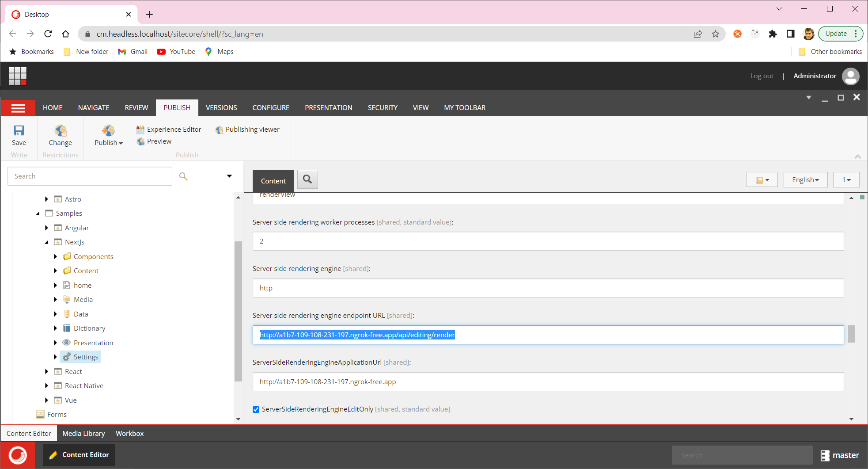The height and width of the screenshot is (469, 868).
Task: Click inside the tree search box
Action: tap(90, 176)
